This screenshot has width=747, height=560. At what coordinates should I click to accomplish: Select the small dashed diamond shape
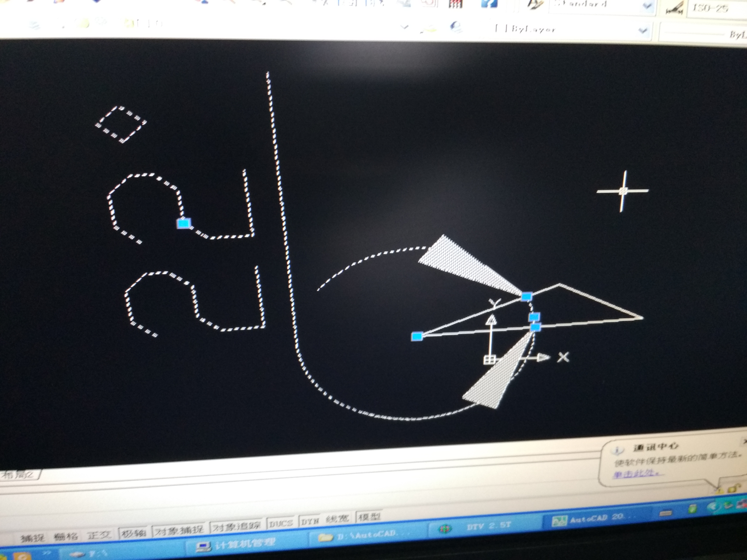click(x=121, y=124)
